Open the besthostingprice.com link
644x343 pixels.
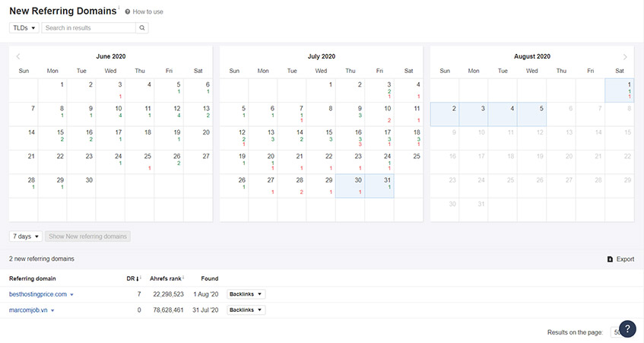pos(38,294)
